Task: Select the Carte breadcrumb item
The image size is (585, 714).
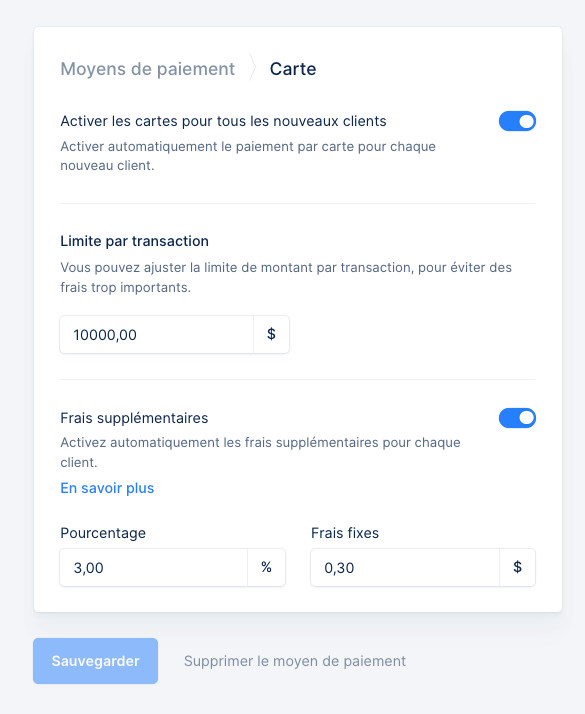Action: tap(293, 69)
